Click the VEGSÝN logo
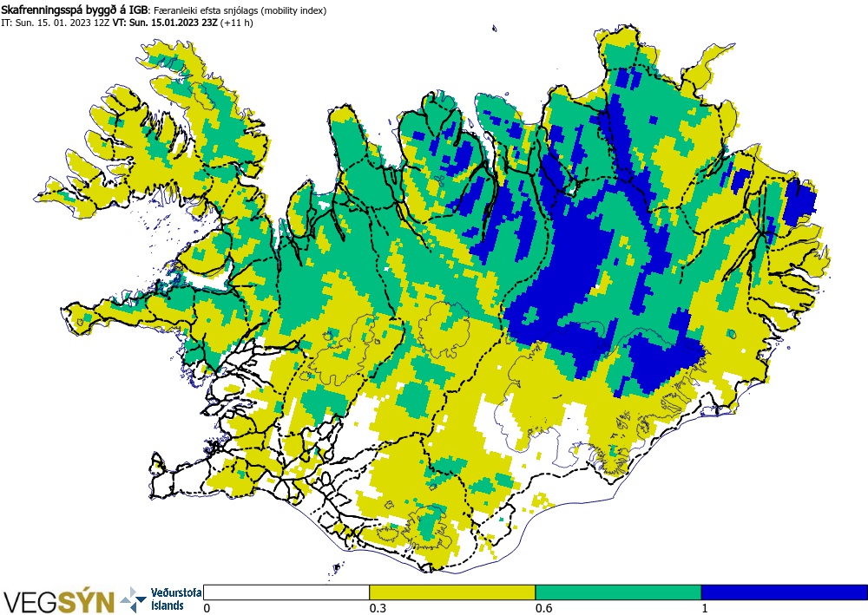868x615 pixels. pos(59,602)
